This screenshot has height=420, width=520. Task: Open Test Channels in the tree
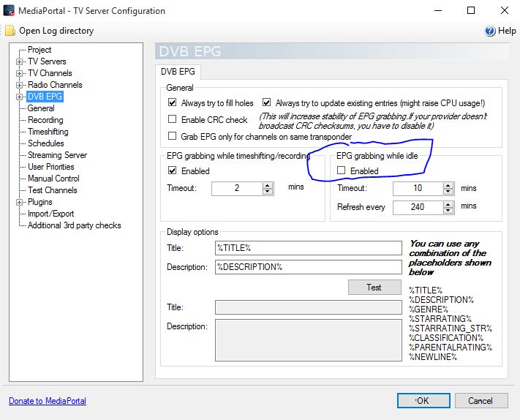point(53,190)
